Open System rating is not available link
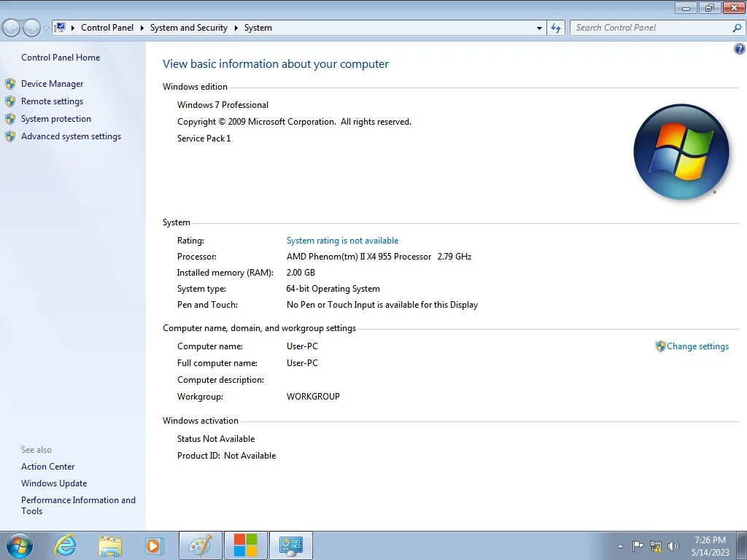The height and width of the screenshot is (560, 747). 342,241
